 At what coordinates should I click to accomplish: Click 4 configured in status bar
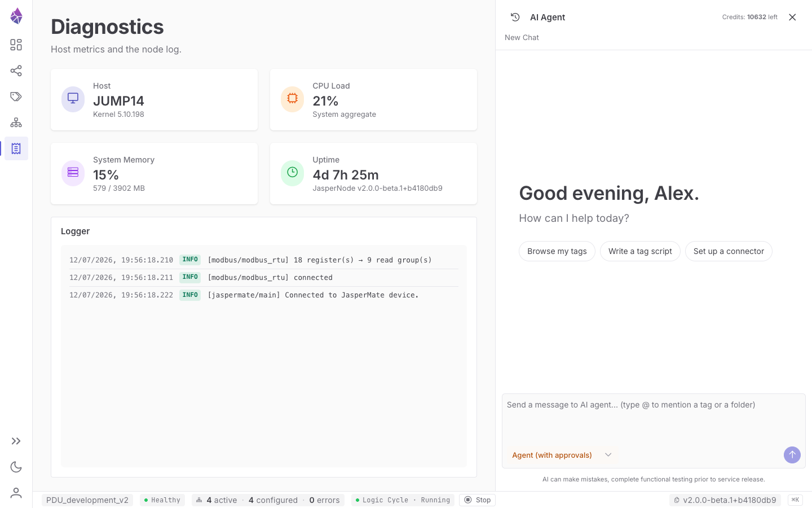click(273, 500)
